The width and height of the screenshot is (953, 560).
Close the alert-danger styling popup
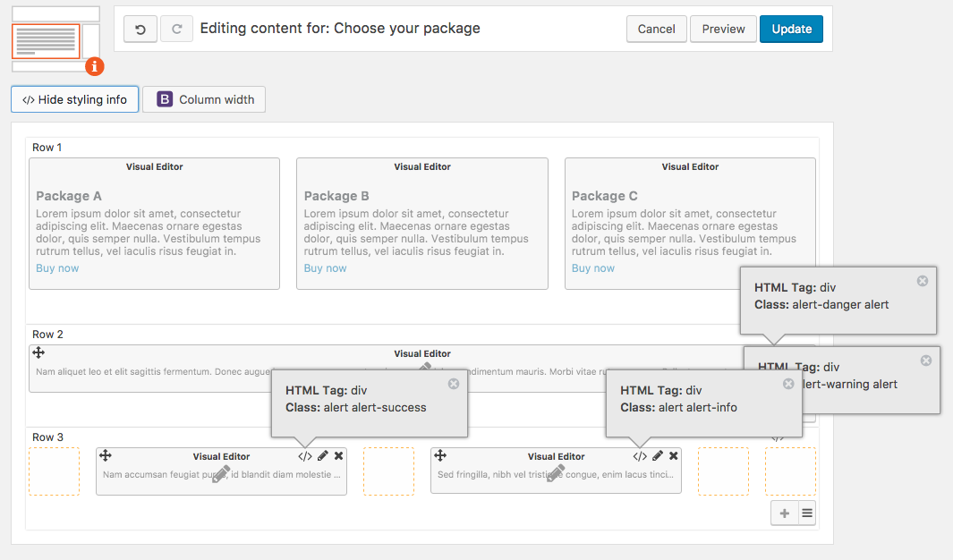click(x=923, y=281)
